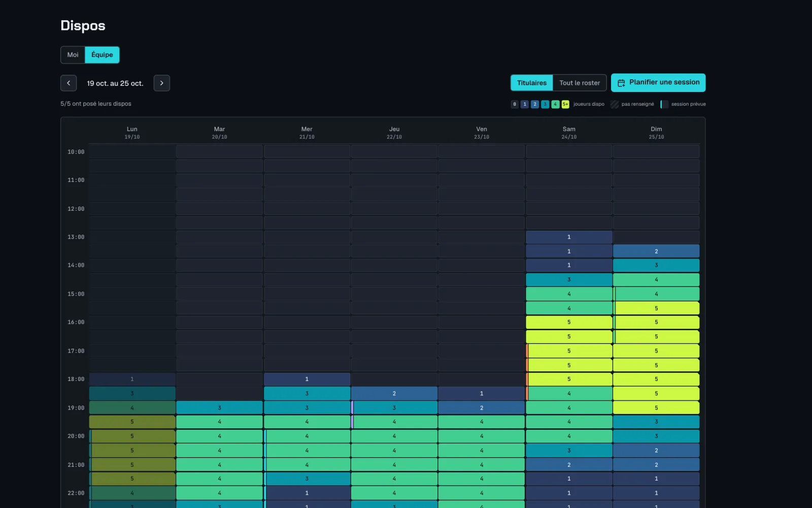Click the calendar icon on Planifier une session

pyautogui.click(x=621, y=83)
